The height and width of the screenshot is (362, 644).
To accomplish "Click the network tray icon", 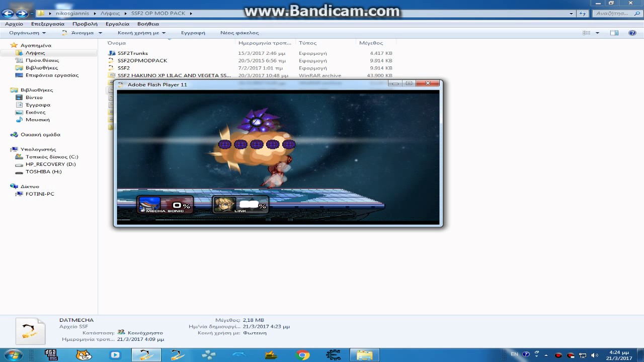I will click(583, 355).
